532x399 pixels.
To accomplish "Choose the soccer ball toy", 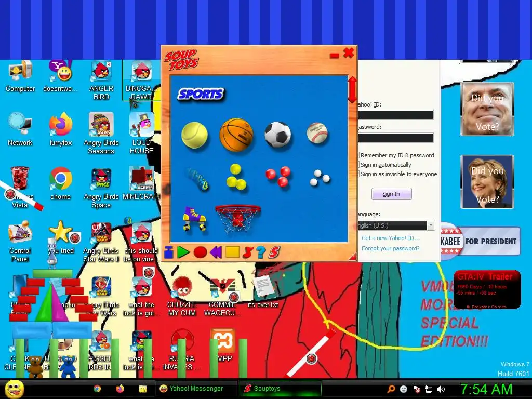I will [278, 135].
